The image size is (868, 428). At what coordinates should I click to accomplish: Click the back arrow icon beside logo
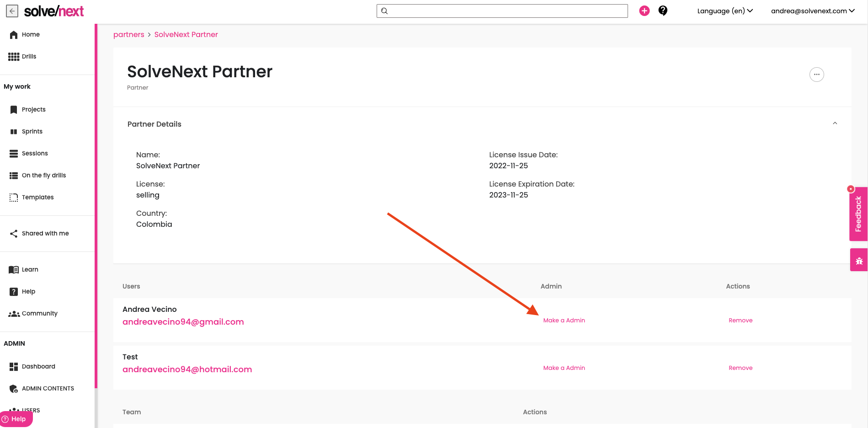tap(12, 11)
